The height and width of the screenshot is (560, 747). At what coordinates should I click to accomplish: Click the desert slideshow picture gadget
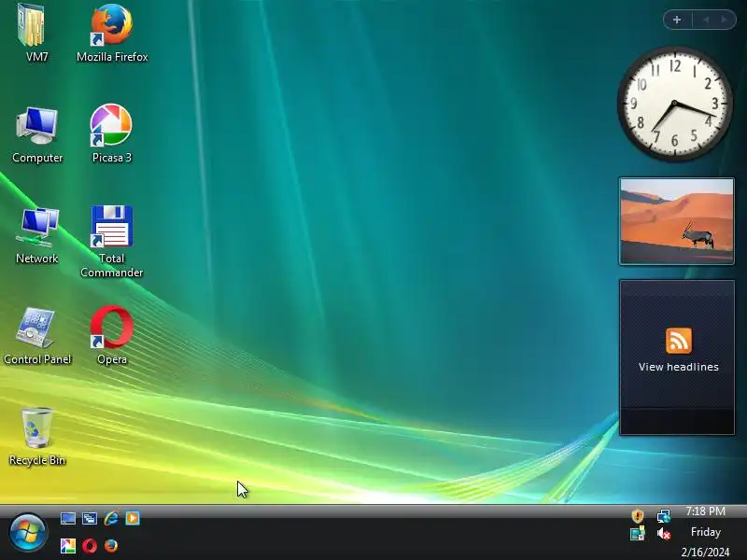pos(676,221)
